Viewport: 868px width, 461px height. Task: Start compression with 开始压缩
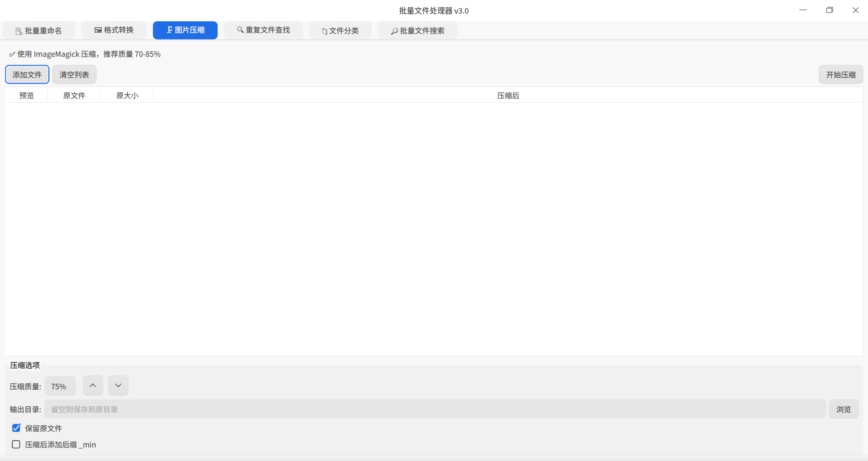[840, 75]
